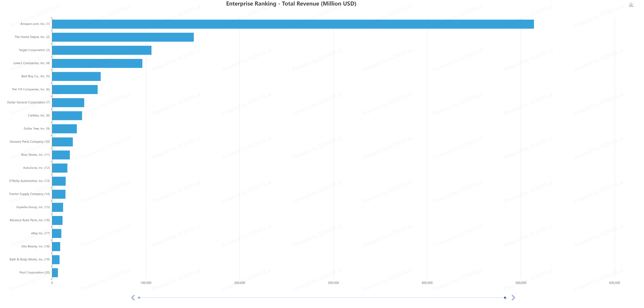Click the slider's right end handle
This screenshot has height=308, width=644.
(505, 298)
